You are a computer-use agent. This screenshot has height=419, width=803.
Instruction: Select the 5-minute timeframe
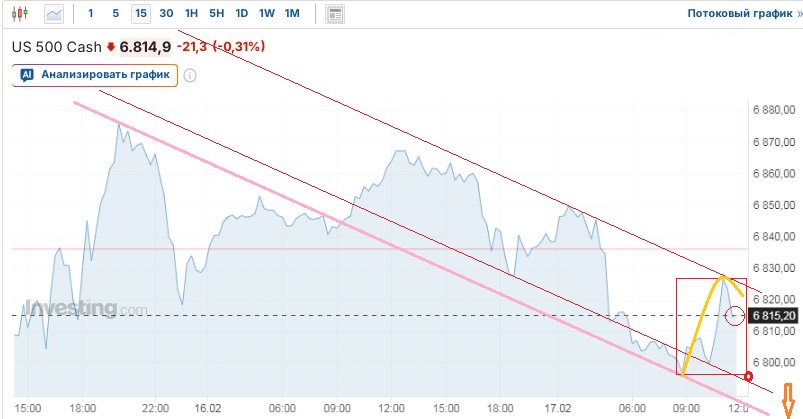pos(116,14)
